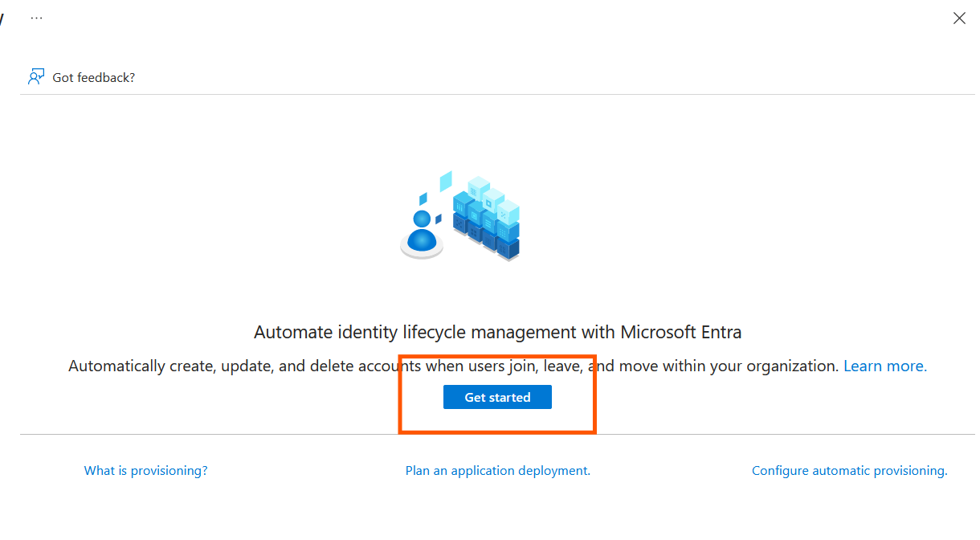Open the ellipsis more options menu
This screenshot has width=980, height=540.
tap(36, 18)
